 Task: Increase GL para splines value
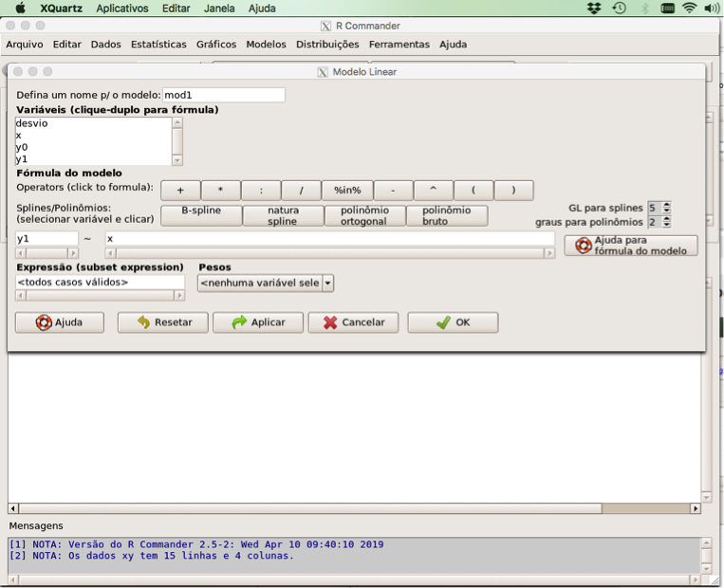coord(667,204)
